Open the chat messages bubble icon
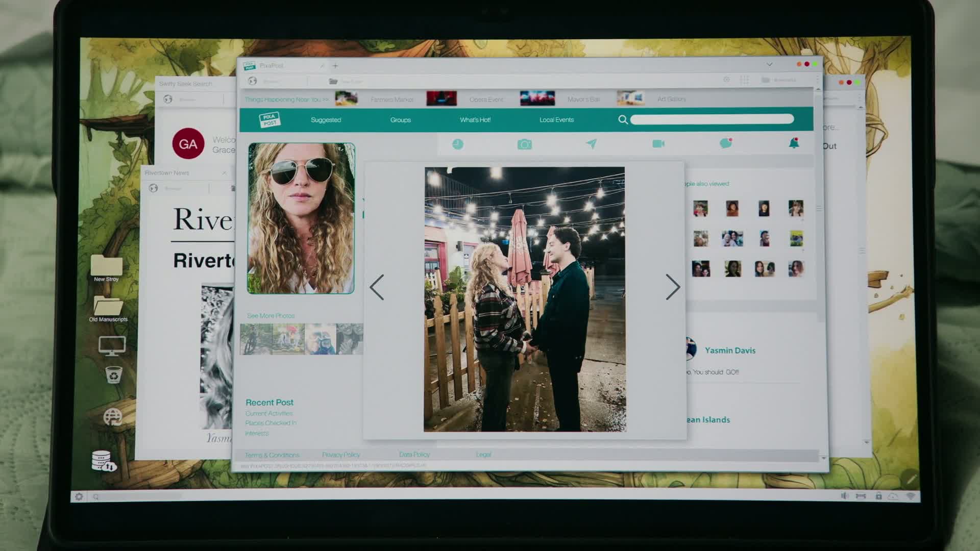 (x=725, y=143)
